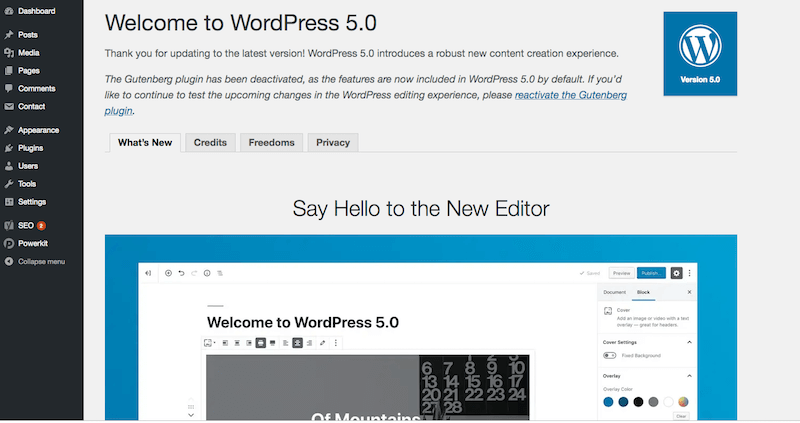Align the cover text right

click(309, 343)
